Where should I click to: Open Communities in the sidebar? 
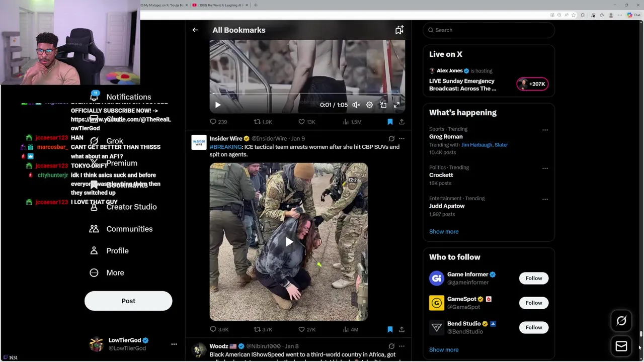click(x=121, y=229)
